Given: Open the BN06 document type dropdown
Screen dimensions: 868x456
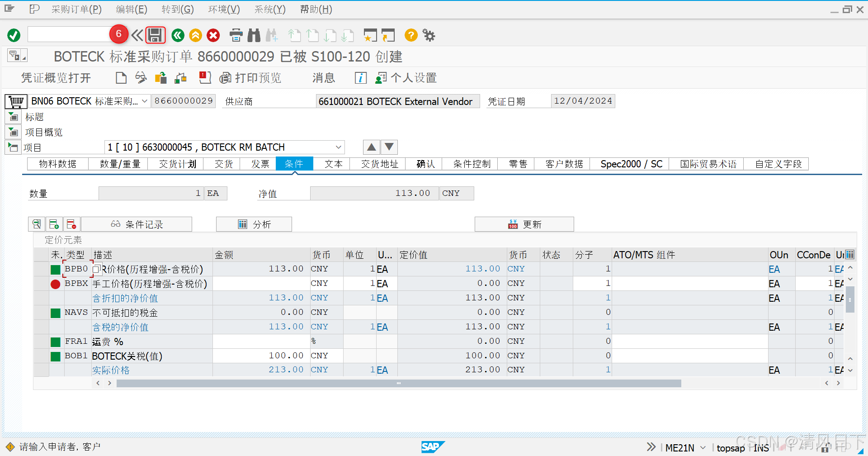Looking at the screenshot, I should (145, 101).
